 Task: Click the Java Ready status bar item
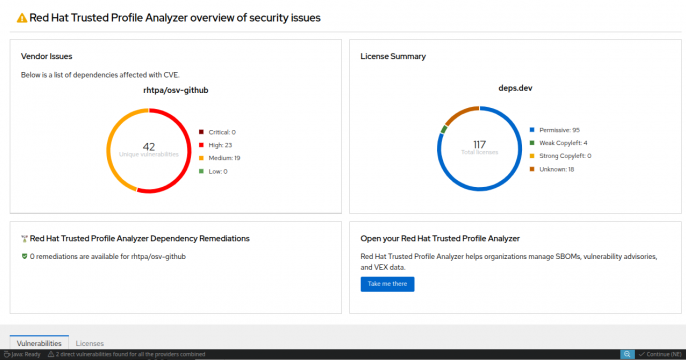coord(22,354)
